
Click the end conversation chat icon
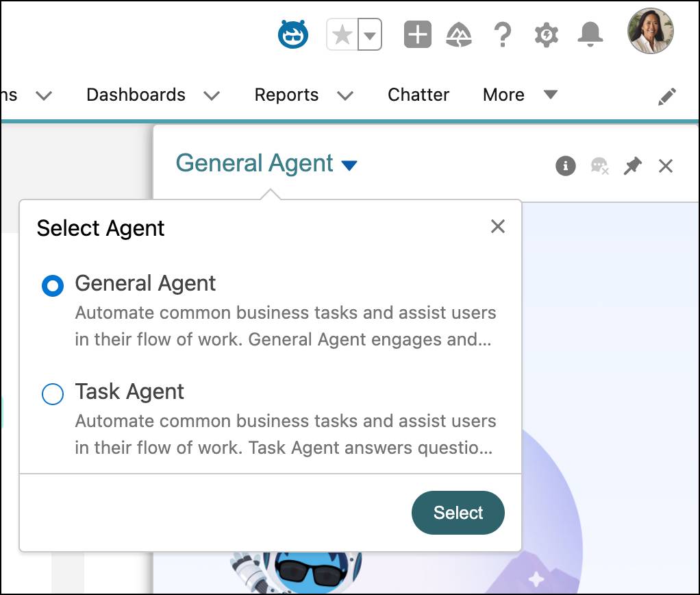coord(599,166)
